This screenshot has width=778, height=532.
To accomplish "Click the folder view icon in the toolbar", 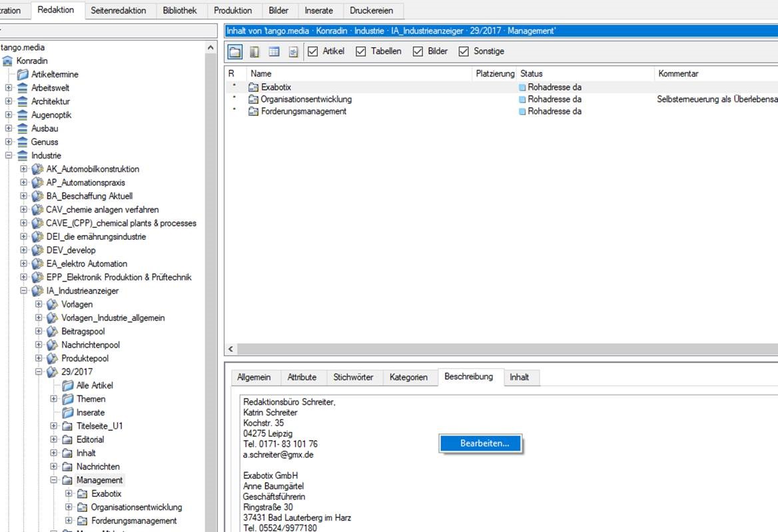I will coord(235,51).
